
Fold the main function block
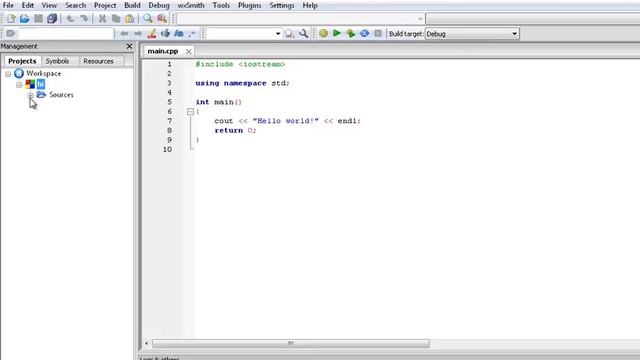(190, 111)
